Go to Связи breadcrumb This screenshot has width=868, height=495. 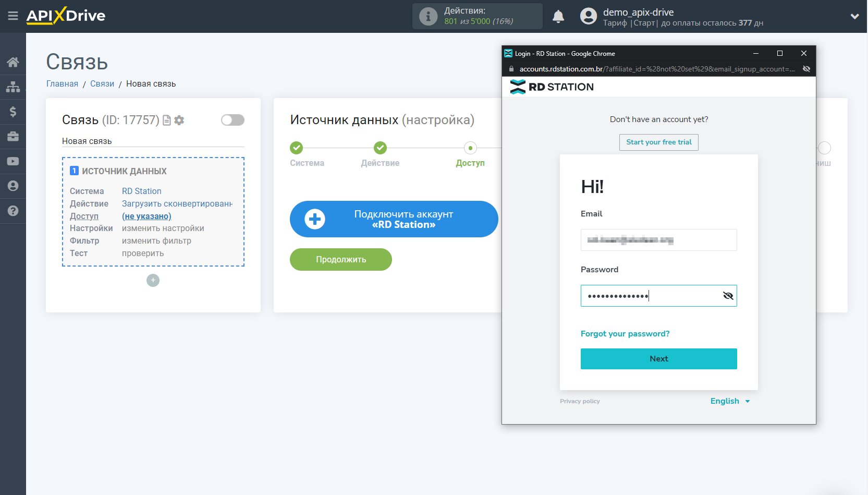102,84
